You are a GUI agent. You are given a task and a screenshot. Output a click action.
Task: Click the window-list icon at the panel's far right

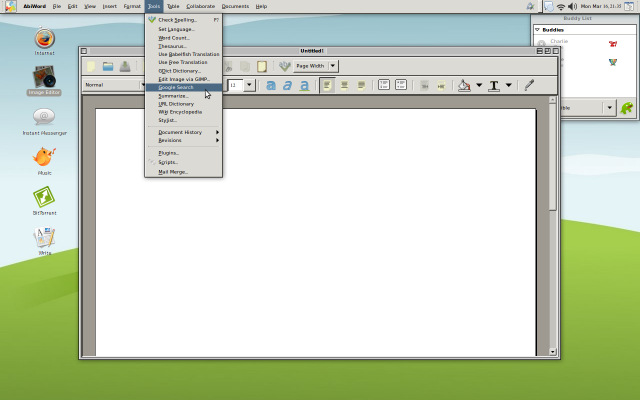click(x=629, y=6)
